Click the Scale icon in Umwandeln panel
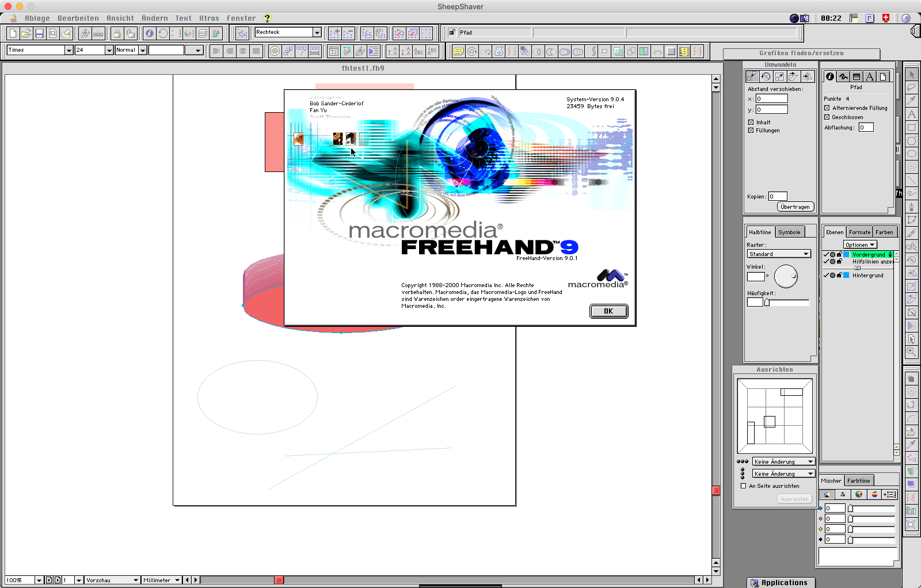 pos(779,77)
